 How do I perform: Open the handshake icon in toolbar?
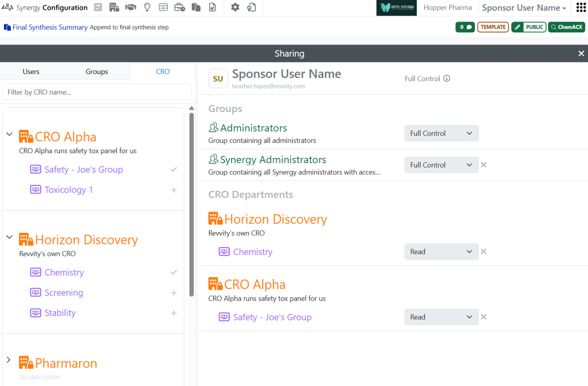pyautogui.click(x=131, y=7)
